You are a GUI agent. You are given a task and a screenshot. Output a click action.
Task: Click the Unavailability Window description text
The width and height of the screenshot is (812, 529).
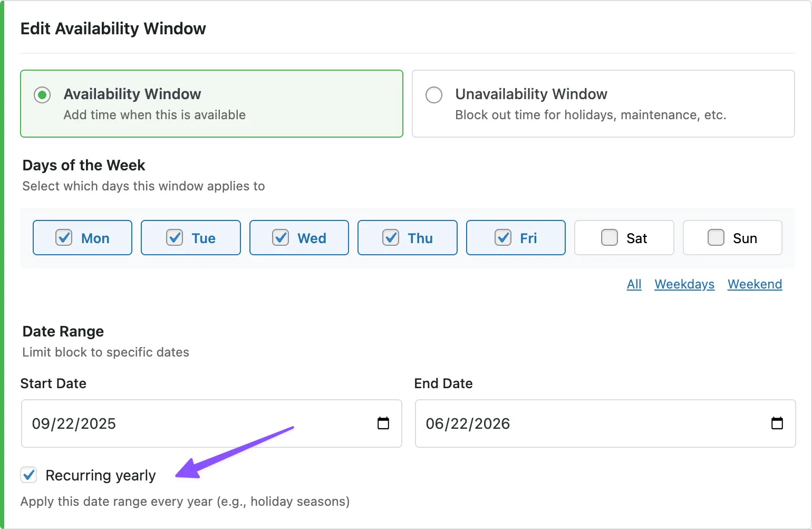coord(591,115)
